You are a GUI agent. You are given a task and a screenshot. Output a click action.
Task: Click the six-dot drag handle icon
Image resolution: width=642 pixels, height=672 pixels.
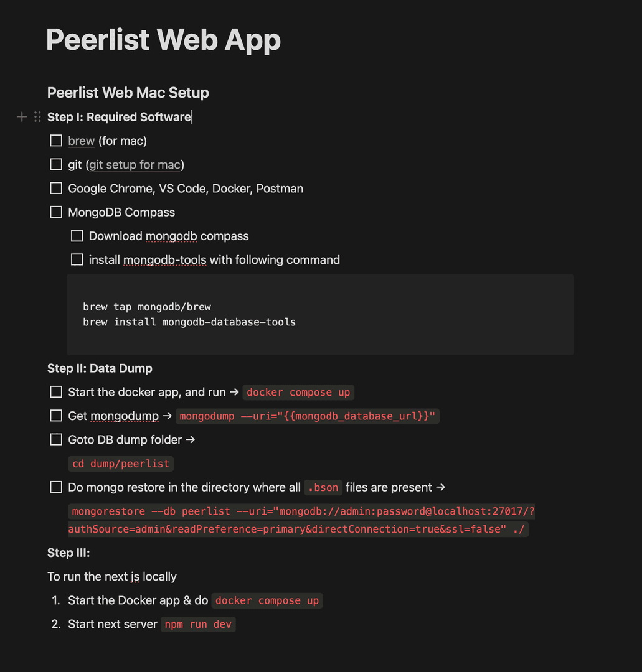coord(38,116)
